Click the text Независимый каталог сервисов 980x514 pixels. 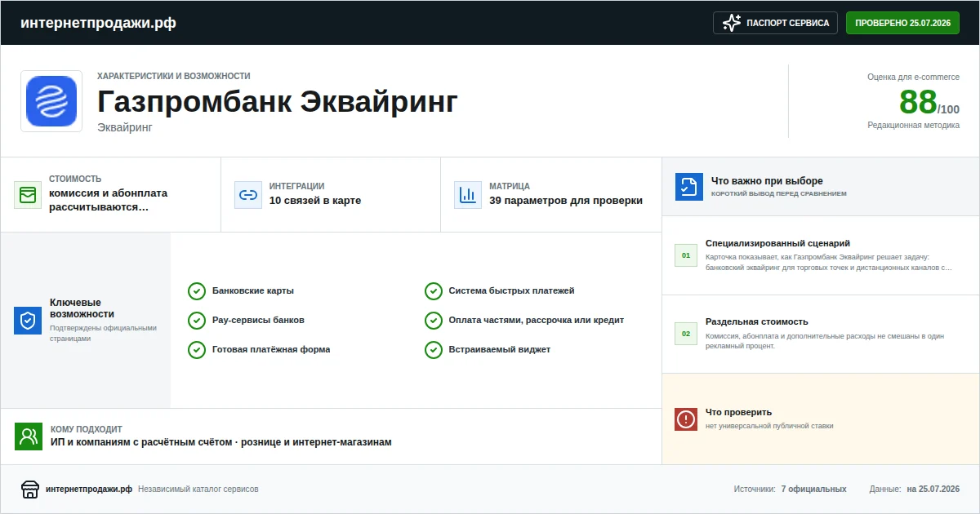198,490
